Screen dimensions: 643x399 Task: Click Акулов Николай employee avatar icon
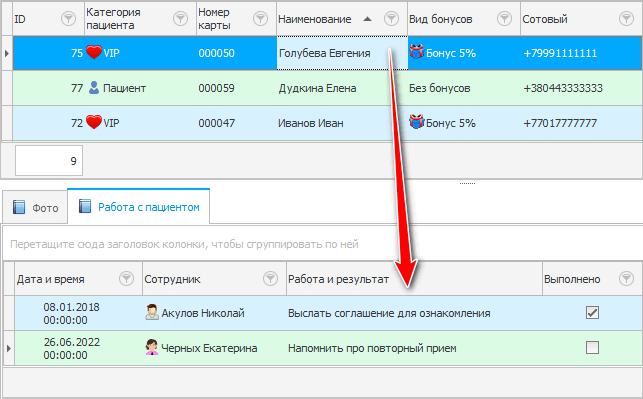(152, 312)
